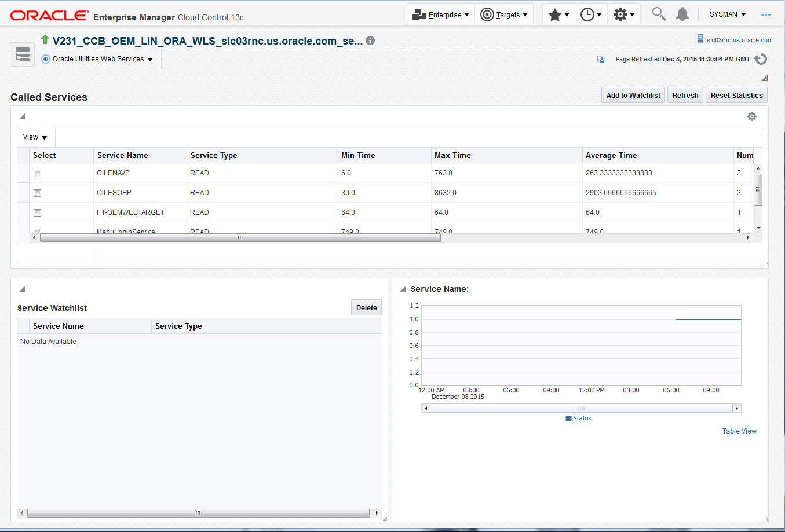The width and height of the screenshot is (785, 532).
Task: Click the Called Services table scroll-down arrow
Action: [x=758, y=228]
